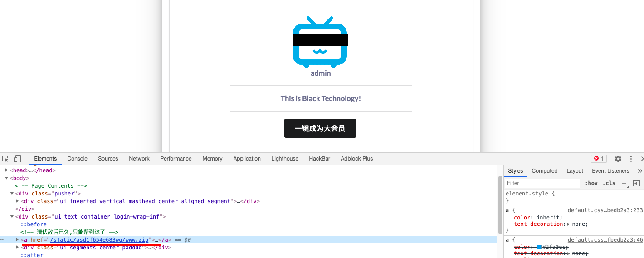Select the 潜伏敌后已久 comment line
Image resolution: width=644 pixels, height=258 pixels.
point(69,232)
